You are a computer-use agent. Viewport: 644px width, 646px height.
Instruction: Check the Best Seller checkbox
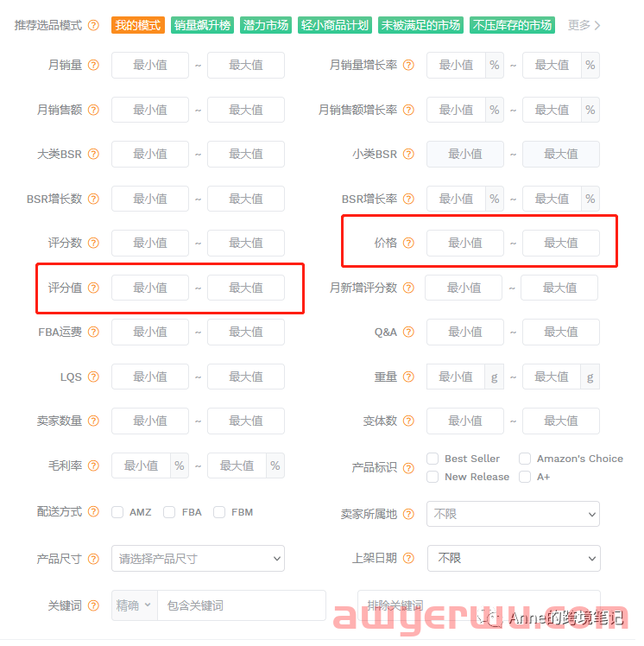click(432, 459)
